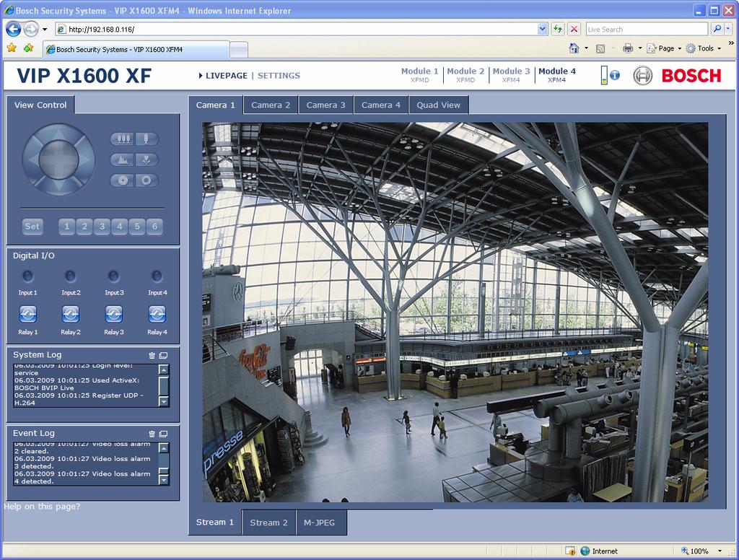This screenshot has height=560, width=739.
Task: Toggle Relay 3
Action: click(113, 314)
